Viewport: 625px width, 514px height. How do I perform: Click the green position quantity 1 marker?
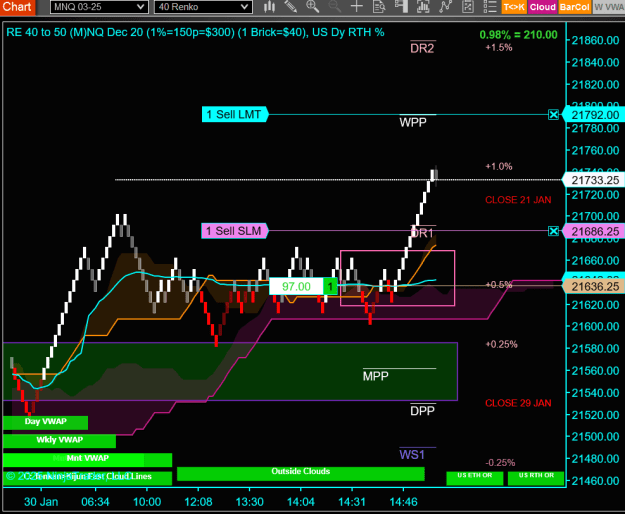point(330,286)
